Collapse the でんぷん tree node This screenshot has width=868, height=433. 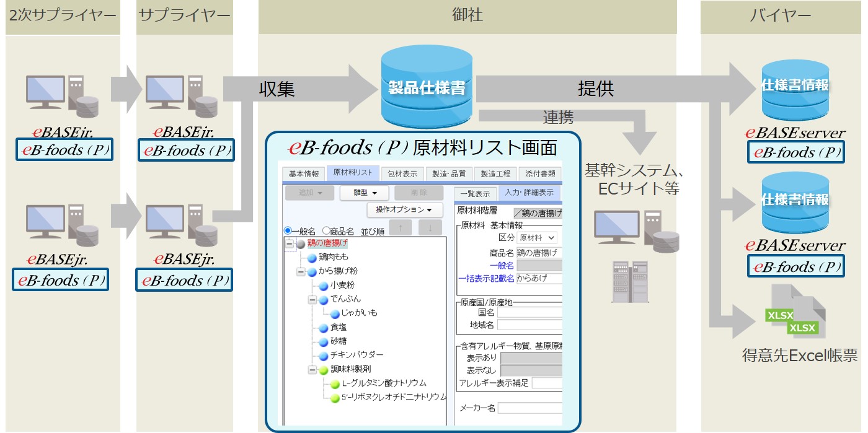coord(312,300)
